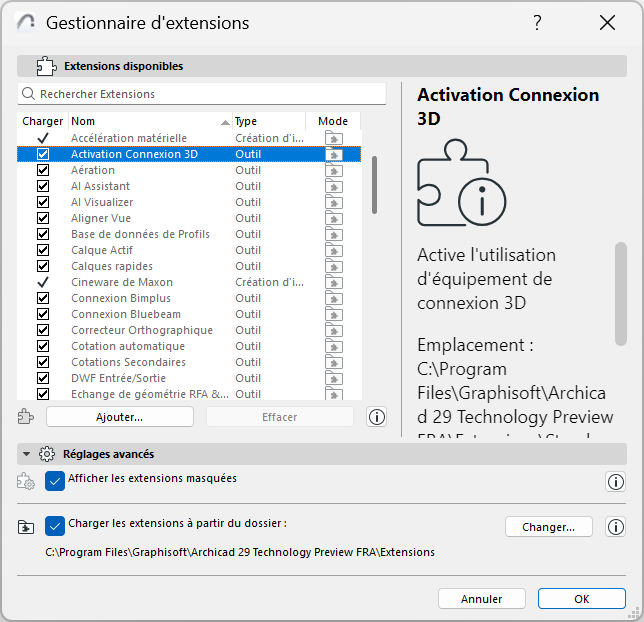Click mode icon for Cineware de Maxon

click(334, 283)
